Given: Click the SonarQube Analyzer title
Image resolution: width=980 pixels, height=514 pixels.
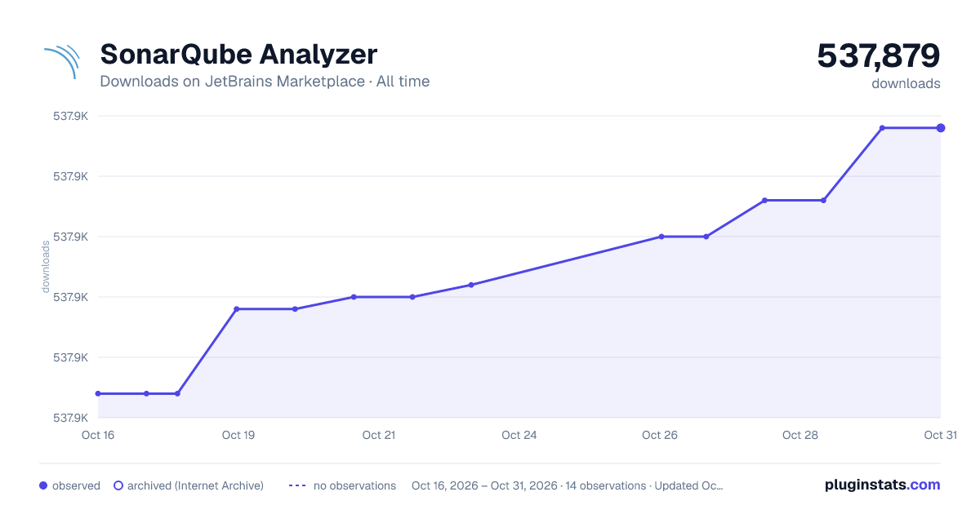Looking at the screenshot, I should (238, 54).
